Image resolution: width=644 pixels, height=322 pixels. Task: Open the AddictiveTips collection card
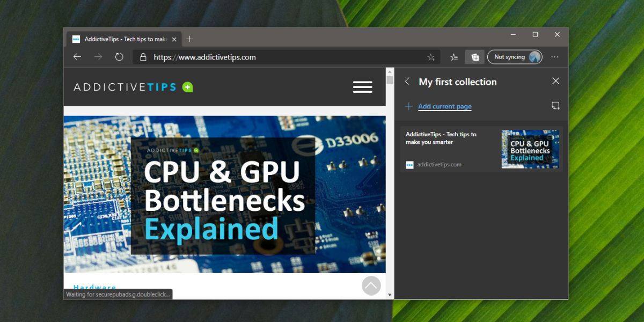click(481, 149)
